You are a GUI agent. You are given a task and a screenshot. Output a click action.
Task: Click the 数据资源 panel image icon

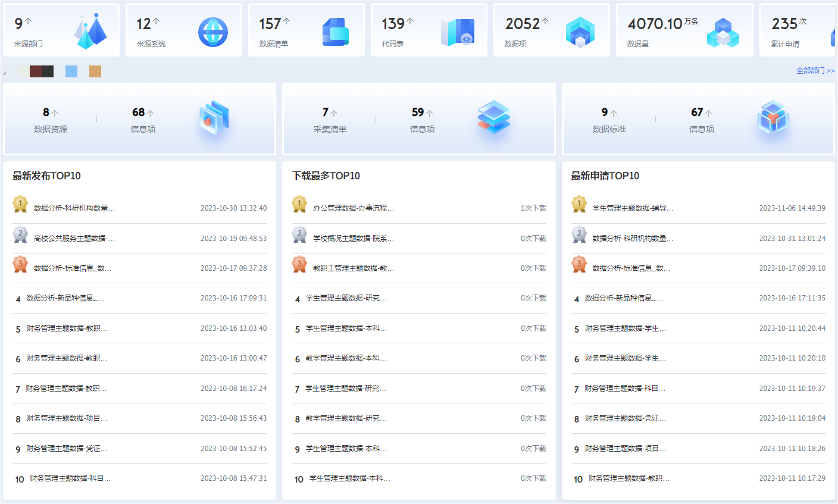pyautogui.click(x=214, y=117)
